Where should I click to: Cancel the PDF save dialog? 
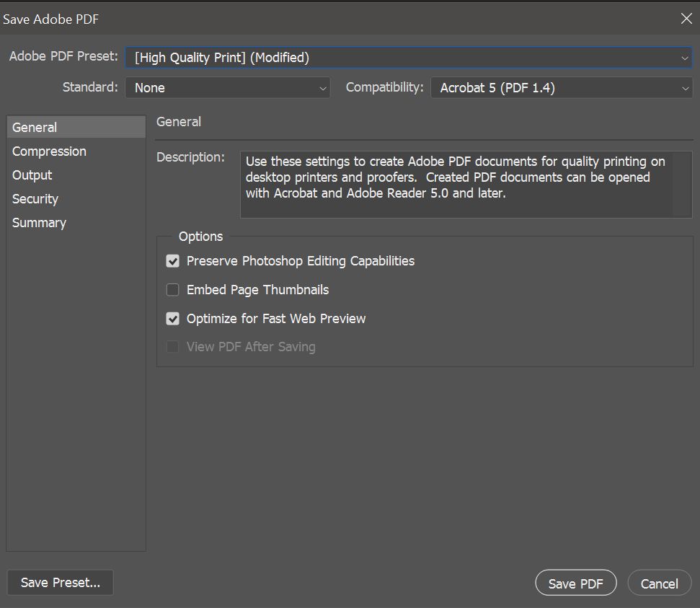pos(660,583)
